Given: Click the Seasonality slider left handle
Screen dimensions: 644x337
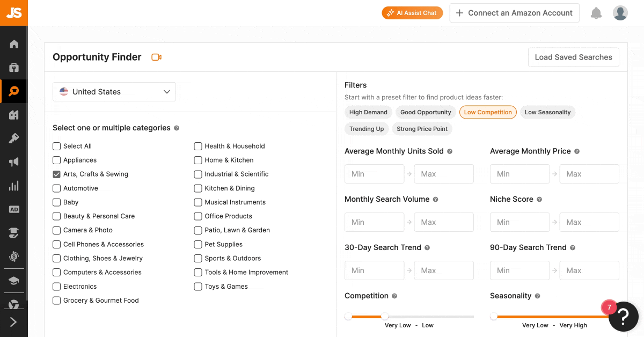Looking at the screenshot, I should click(x=494, y=317).
